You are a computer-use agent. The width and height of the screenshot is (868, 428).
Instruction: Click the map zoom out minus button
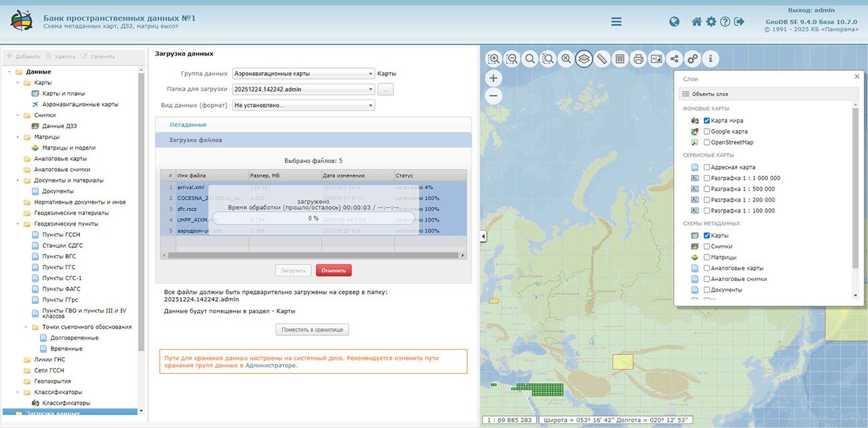[x=493, y=95]
